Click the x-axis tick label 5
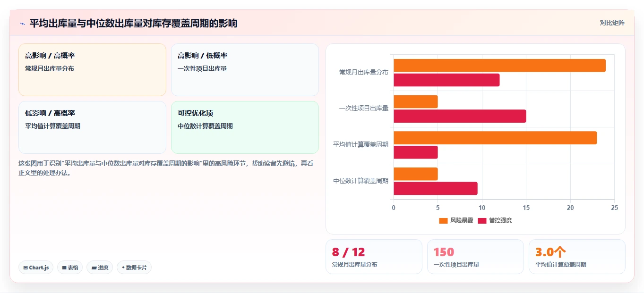 tap(438, 208)
